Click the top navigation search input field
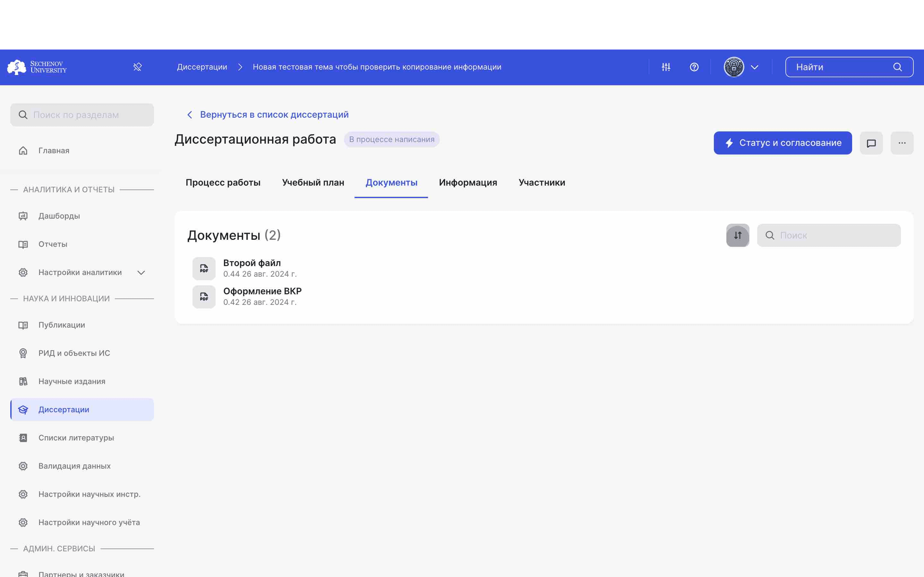Viewport: 924px width, 577px height. (842, 67)
